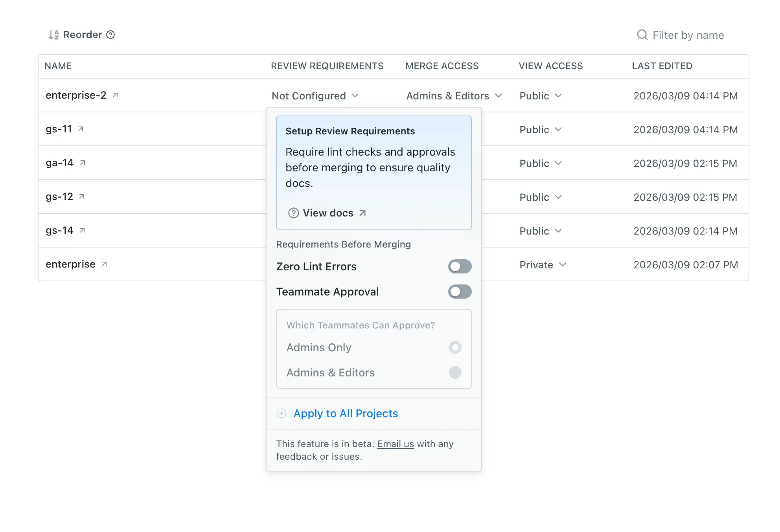
Task: Open gs-12 project external link arrow
Action: pyautogui.click(x=82, y=196)
